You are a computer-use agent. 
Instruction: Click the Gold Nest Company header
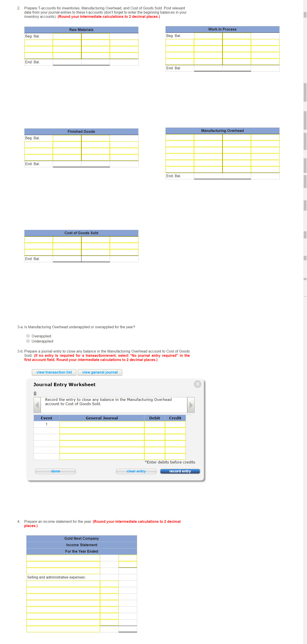pyautogui.click(x=82, y=538)
